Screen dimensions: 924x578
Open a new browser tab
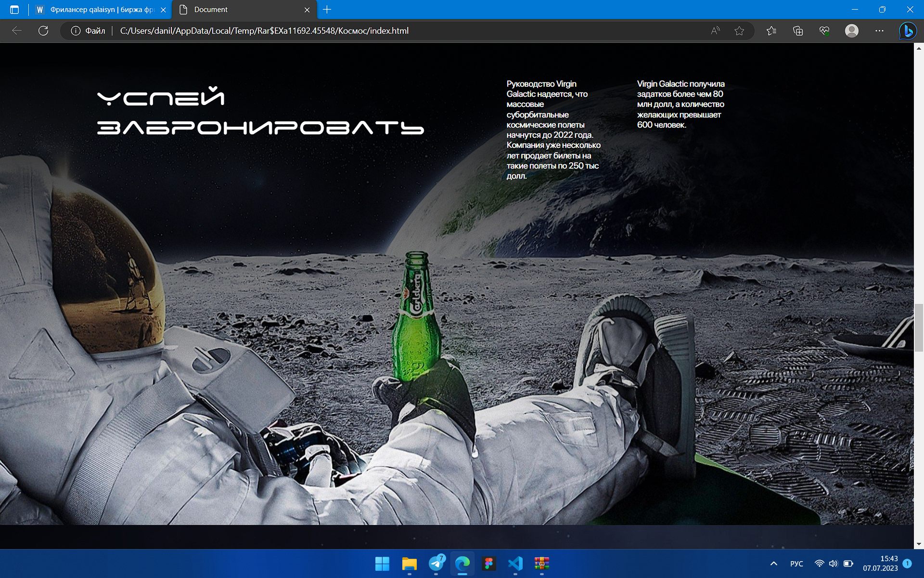coord(327,10)
